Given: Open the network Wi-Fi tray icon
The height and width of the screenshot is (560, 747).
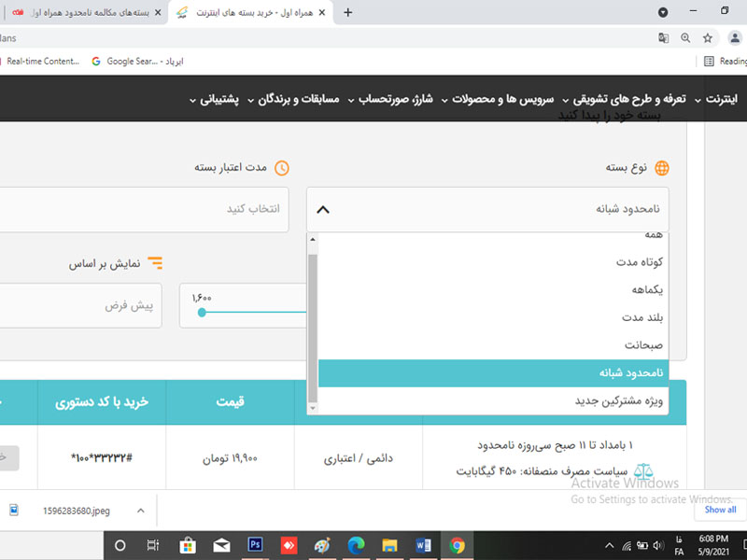Looking at the screenshot, I should [627, 546].
